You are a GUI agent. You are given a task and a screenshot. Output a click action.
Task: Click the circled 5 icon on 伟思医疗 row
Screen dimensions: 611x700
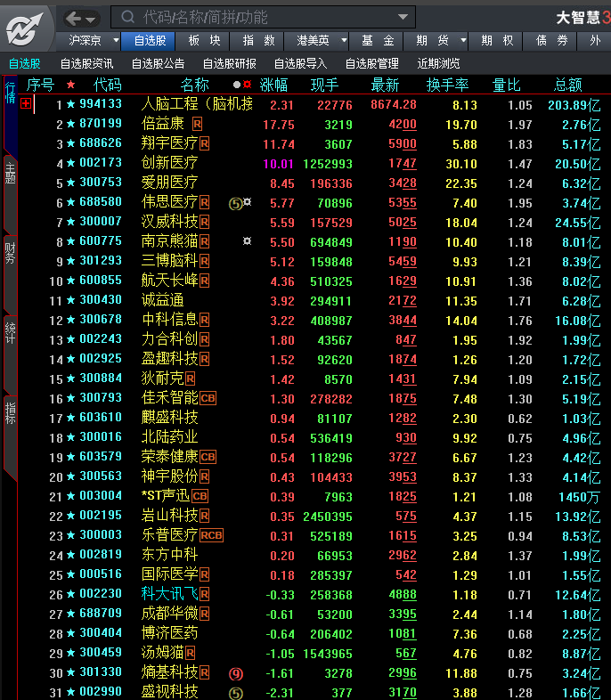click(235, 204)
